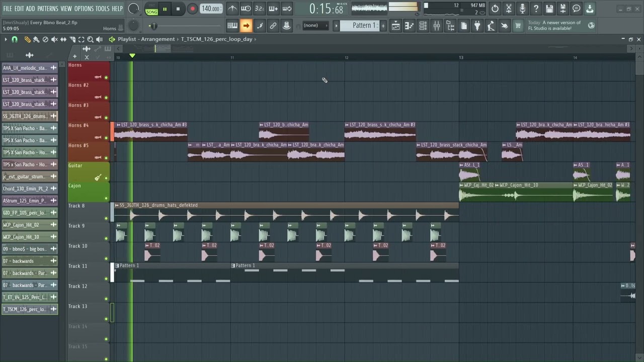Open the TOOLS menu

103,9
